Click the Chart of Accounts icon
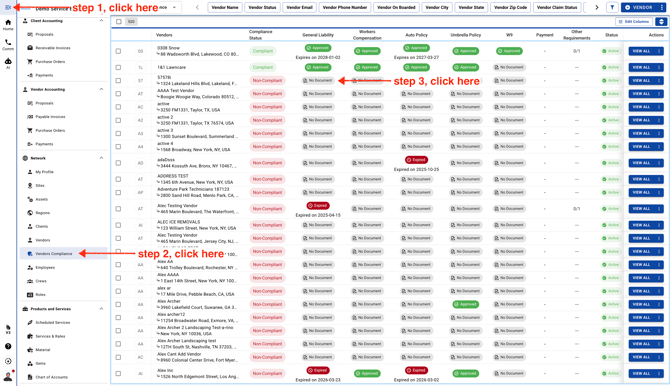Screen dimensions: 670x386 coord(30,377)
